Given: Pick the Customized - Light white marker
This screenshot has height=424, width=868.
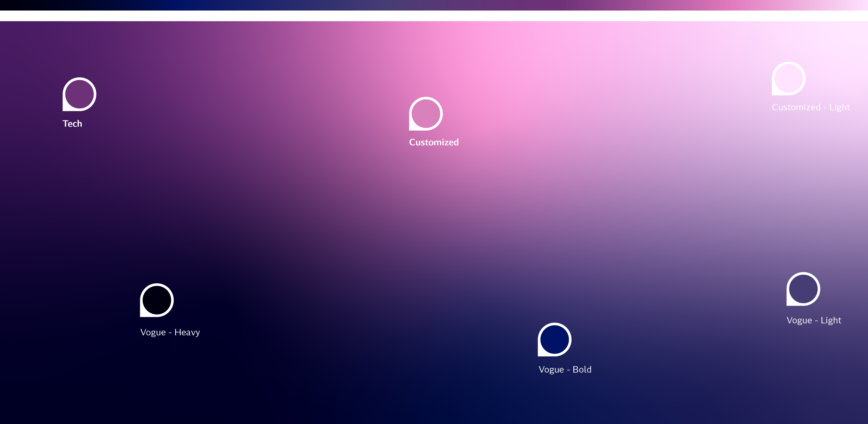Looking at the screenshot, I should click(788, 78).
